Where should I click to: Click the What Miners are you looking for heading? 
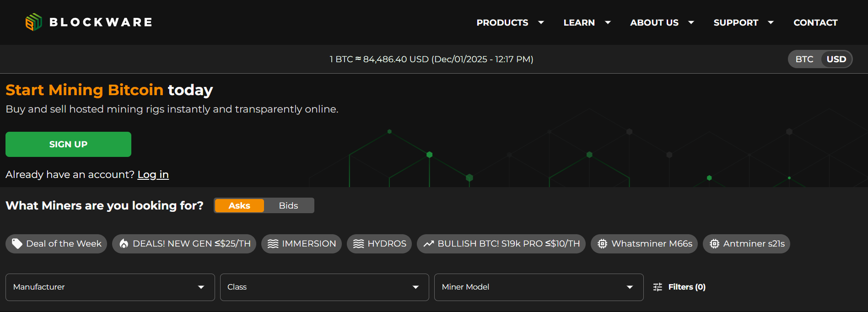coord(104,205)
